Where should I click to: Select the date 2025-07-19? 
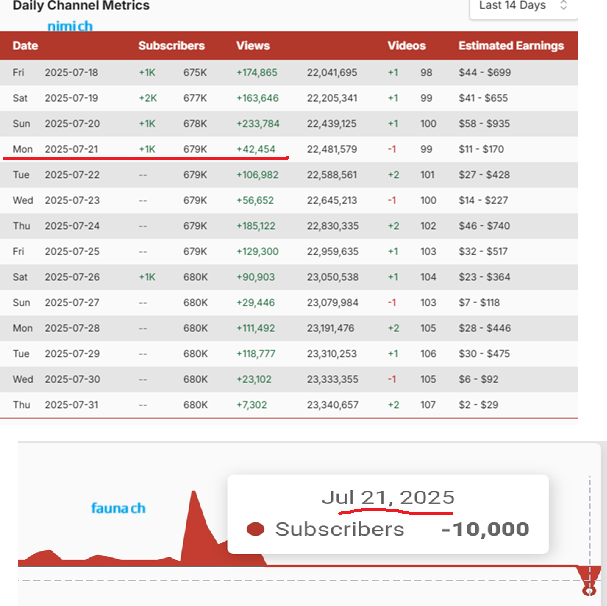click(x=71, y=98)
